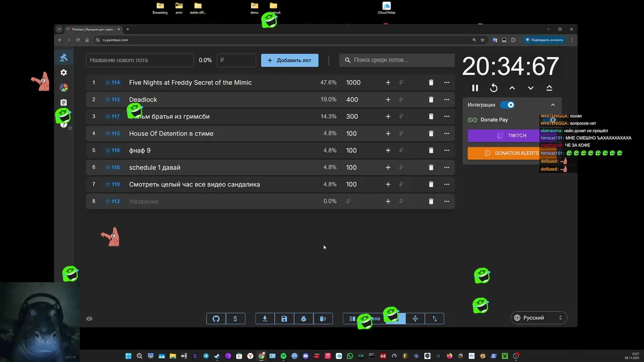
Task: Click the compact view icon in bottom toolbar
Action: tap(415, 319)
